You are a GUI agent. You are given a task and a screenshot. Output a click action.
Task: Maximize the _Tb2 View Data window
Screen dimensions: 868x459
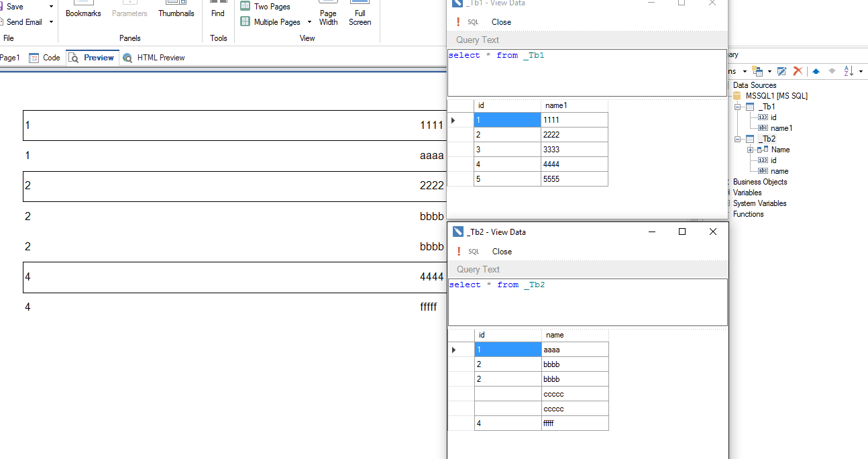(682, 232)
